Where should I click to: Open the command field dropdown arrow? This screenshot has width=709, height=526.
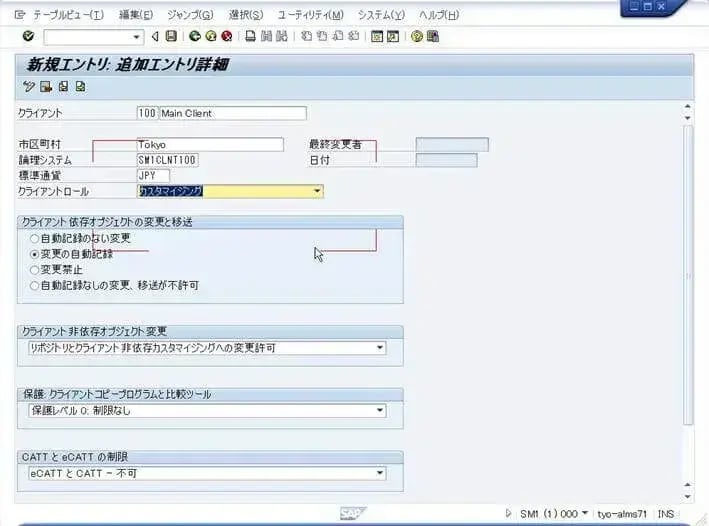pyautogui.click(x=136, y=37)
